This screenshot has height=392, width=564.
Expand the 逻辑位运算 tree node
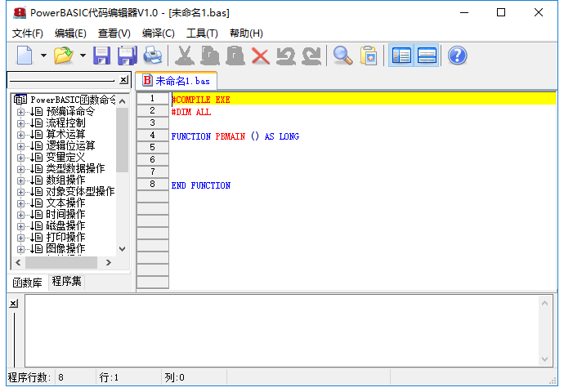click(20, 146)
